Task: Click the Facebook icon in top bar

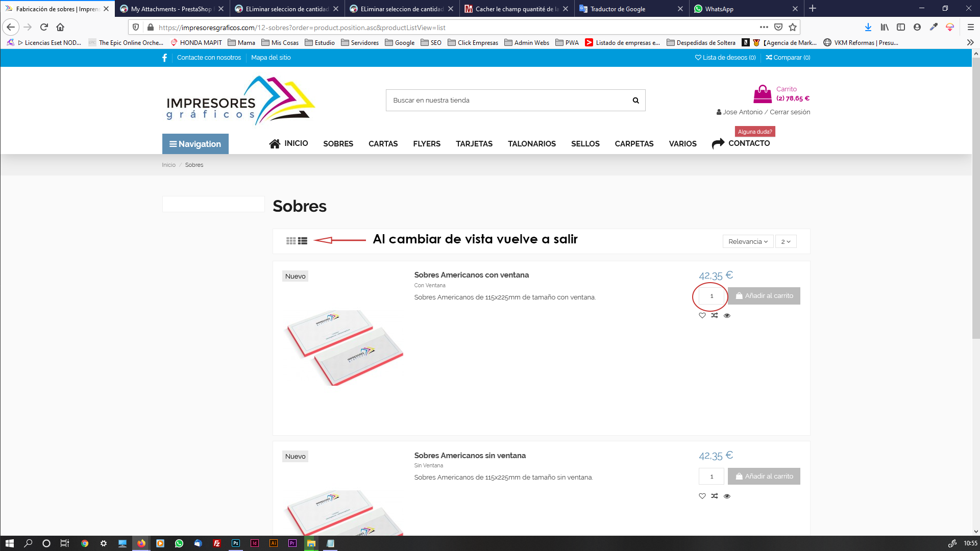Action: 164,58
